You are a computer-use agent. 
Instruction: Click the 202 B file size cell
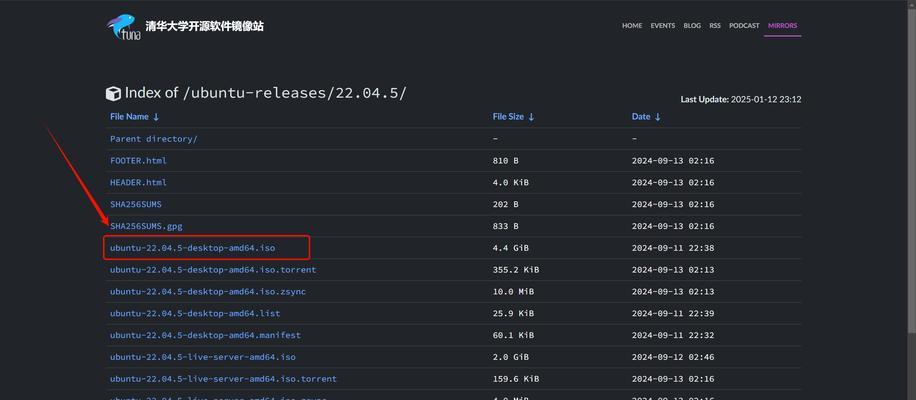(x=505, y=204)
